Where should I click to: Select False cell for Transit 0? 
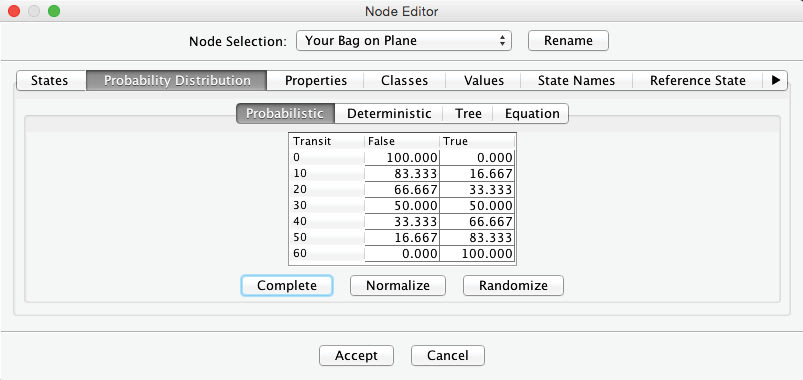(402, 157)
